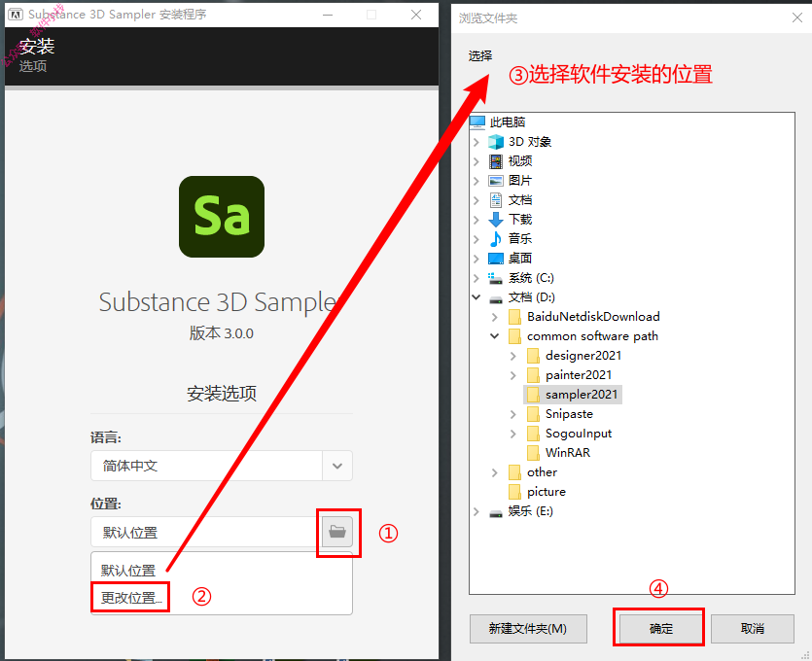This screenshot has width=812, height=661.
Task: Expand the designer2021 folder node
Action: click(512, 356)
